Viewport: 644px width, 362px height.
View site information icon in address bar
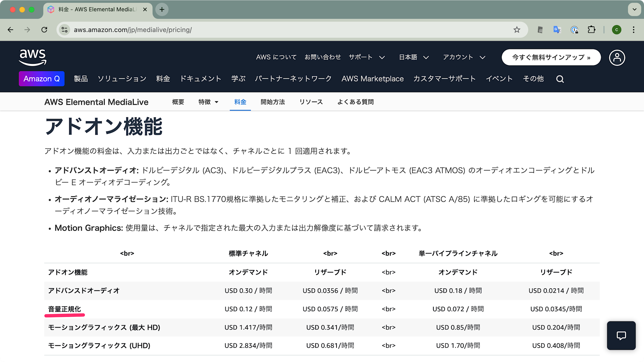[65, 30]
